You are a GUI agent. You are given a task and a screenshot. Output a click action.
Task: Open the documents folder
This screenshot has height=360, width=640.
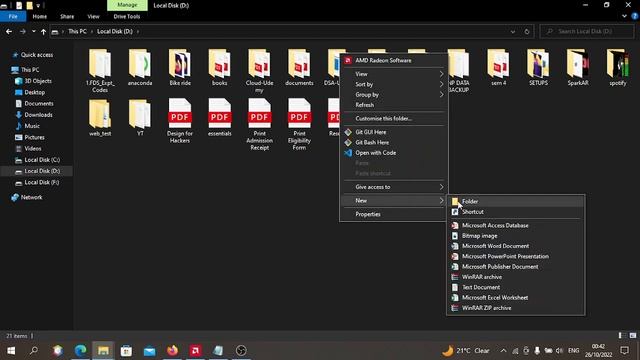[x=299, y=68]
